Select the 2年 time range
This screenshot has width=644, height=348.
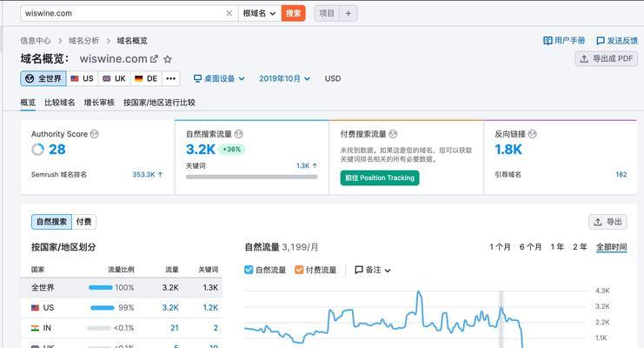tap(580, 247)
